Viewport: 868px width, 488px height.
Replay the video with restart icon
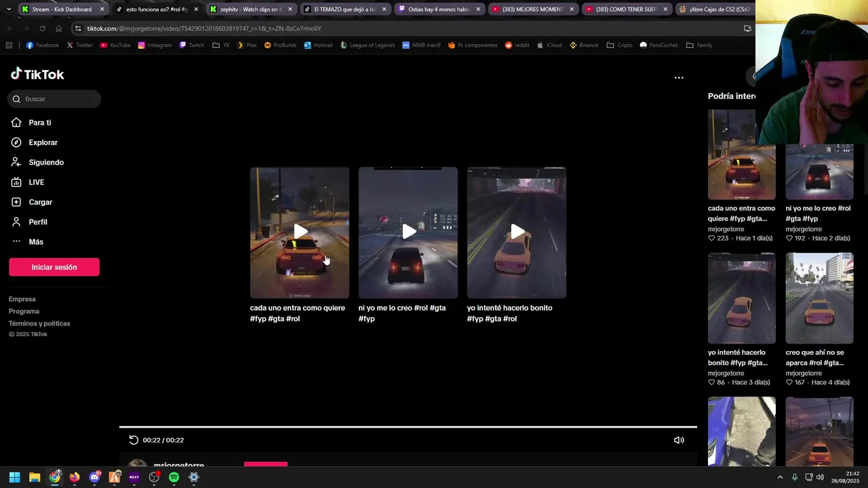click(x=134, y=440)
